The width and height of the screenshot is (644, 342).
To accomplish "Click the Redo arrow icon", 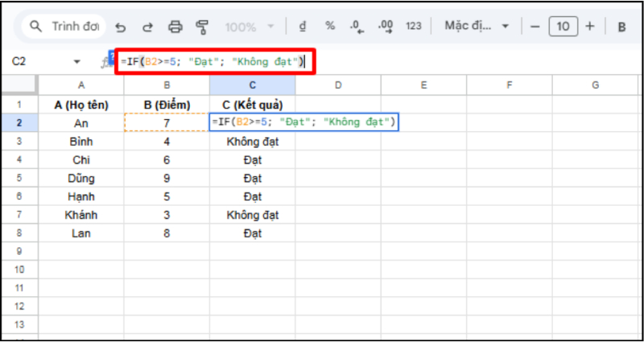I will coord(147,27).
